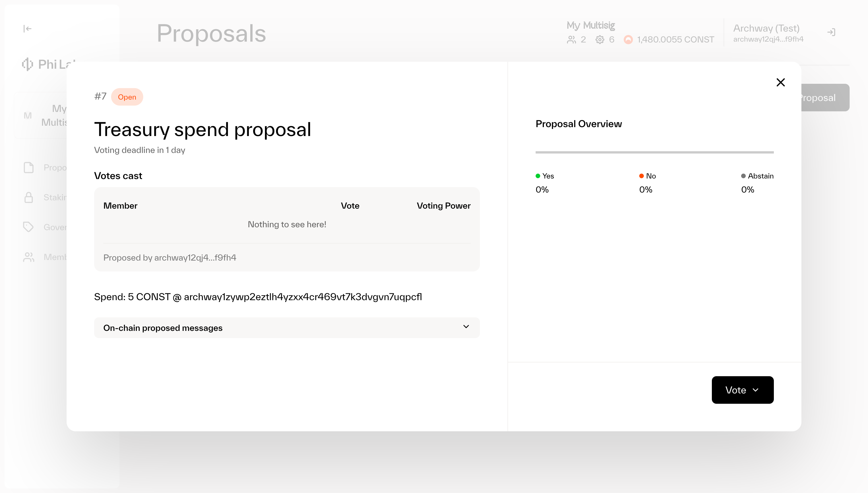
Task: Close the proposal details dialog
Action: tap(781, 82)
